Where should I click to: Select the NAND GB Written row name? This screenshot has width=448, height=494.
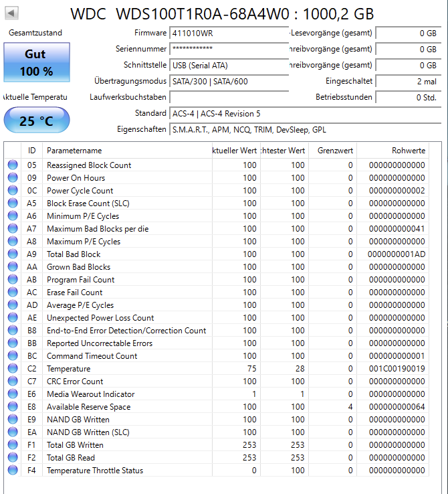tap(78, 420)
